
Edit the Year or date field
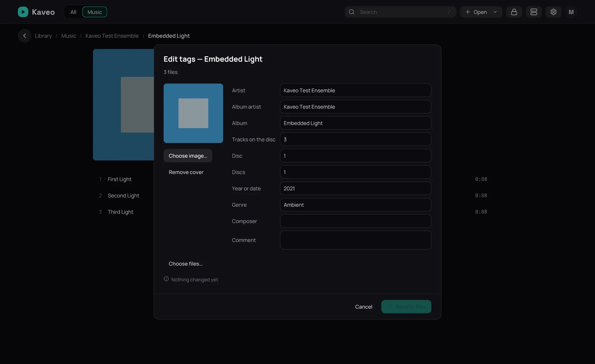(356, 188)
